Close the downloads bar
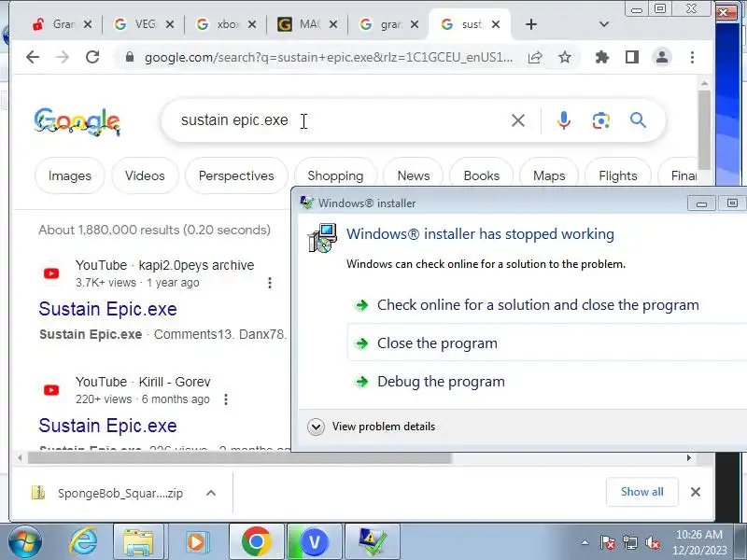Image resolution: width=747 pixels, height=560 pixels. [696, 492]
